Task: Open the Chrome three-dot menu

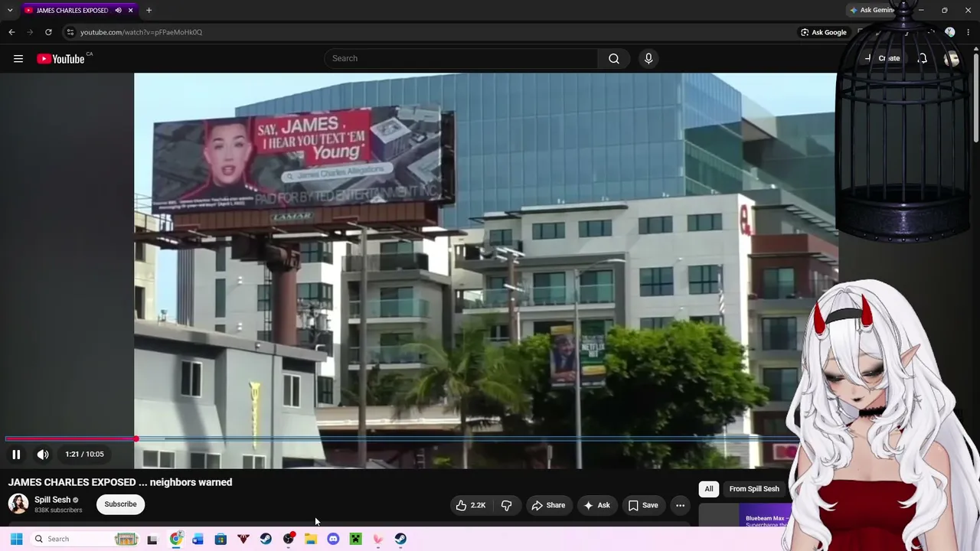Action: pos(969,32)
